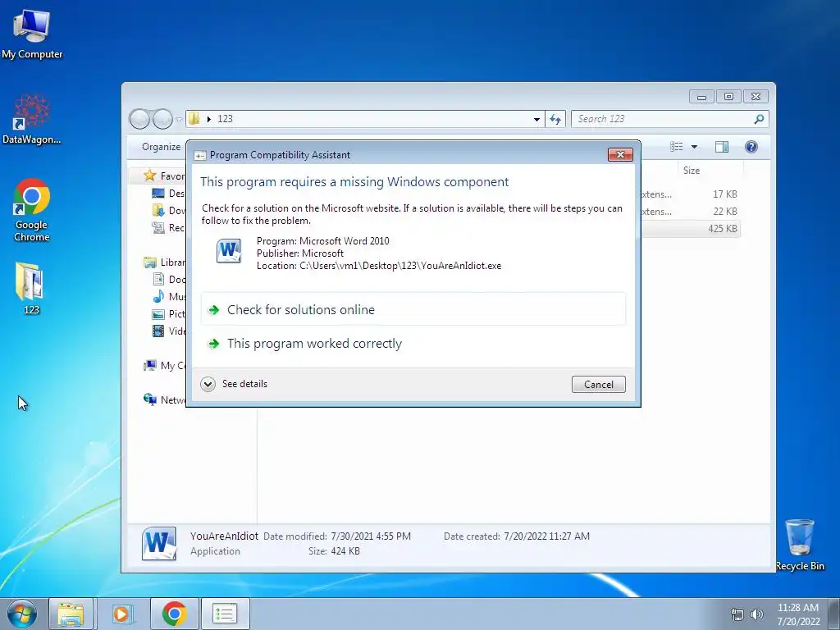Open Recent Places in navigation pane
Viewport: 840px width, 630px height.
point(169,228)
